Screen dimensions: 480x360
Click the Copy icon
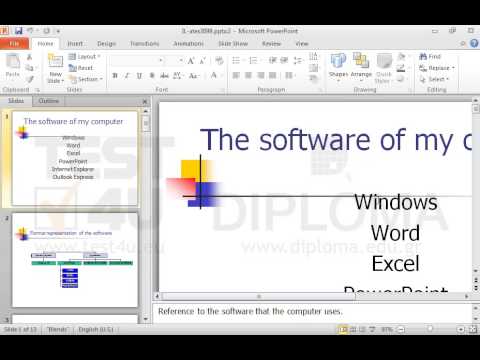click(x=29, y=68)
